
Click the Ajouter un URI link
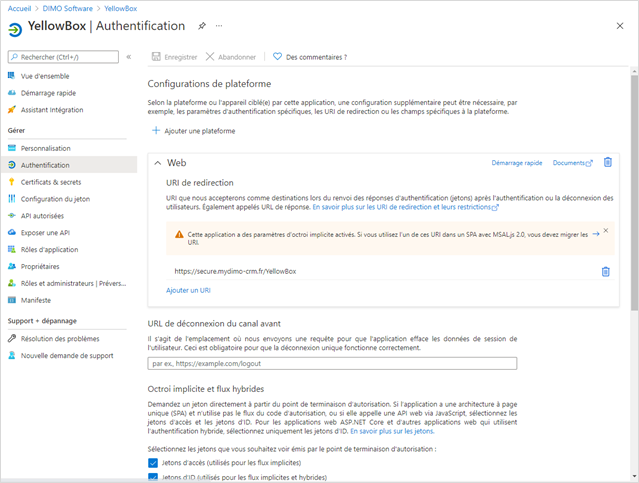(x=188, y=290)
